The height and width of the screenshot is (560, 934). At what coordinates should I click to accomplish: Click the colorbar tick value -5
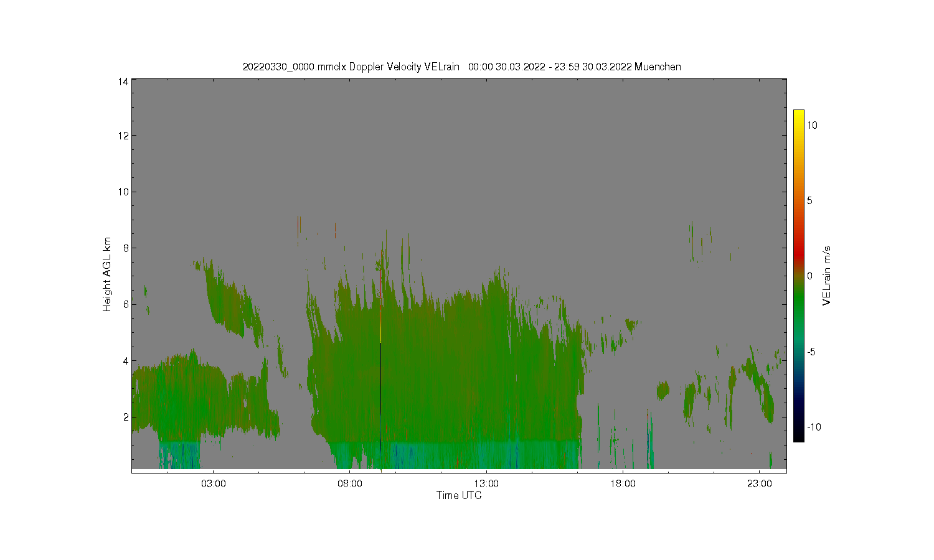[811, 352]
